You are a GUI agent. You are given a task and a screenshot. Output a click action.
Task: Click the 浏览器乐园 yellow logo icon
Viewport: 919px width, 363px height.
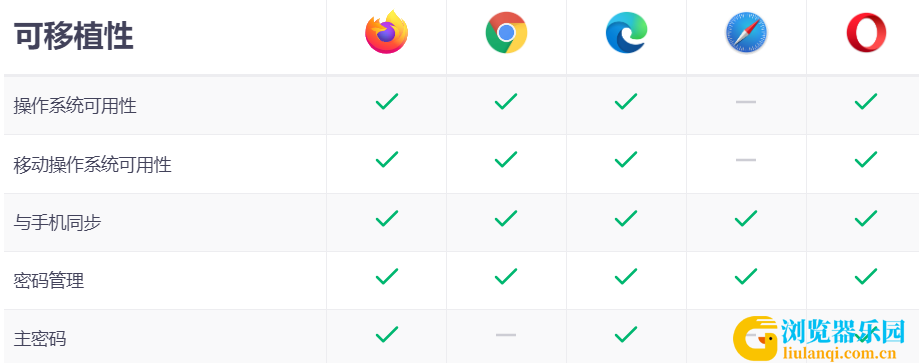click(x=755, y=339)
